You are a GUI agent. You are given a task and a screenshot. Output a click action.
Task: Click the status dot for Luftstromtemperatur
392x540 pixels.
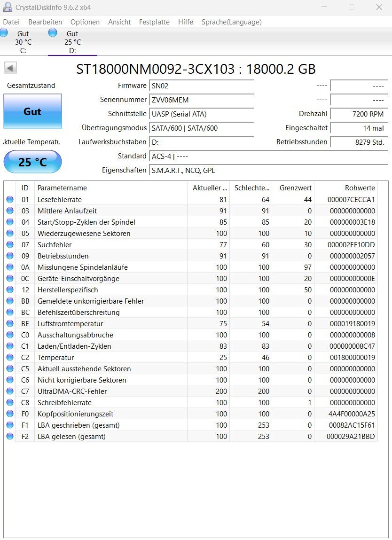tap(10, 323)
